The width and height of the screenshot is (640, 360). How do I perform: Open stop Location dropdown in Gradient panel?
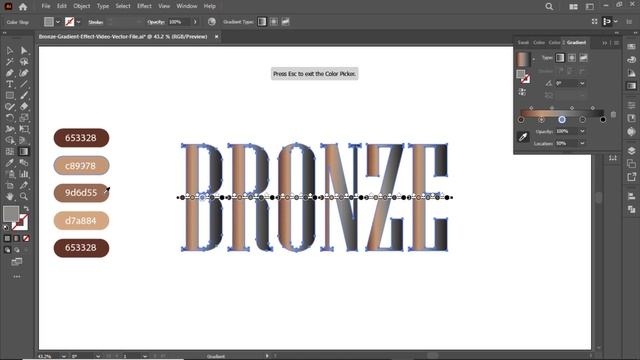[x=582, y=143]
